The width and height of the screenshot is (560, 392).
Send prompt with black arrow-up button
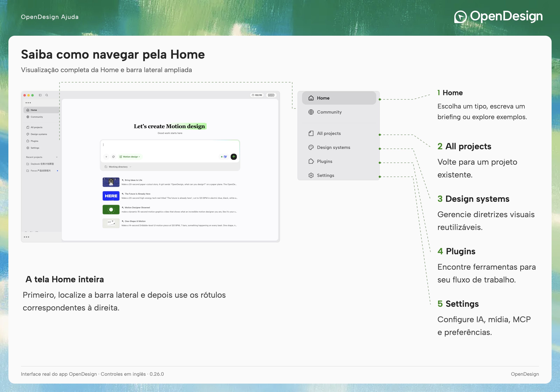234,157
